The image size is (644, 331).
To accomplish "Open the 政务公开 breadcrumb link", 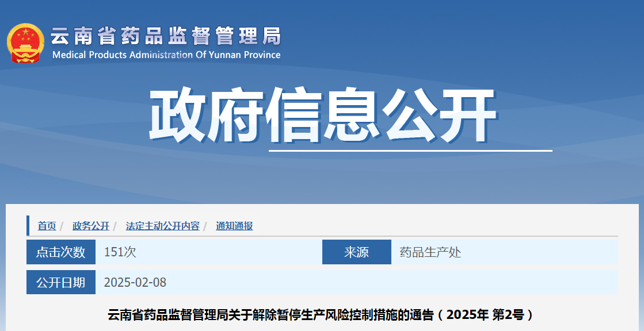I will click(91, 226).
